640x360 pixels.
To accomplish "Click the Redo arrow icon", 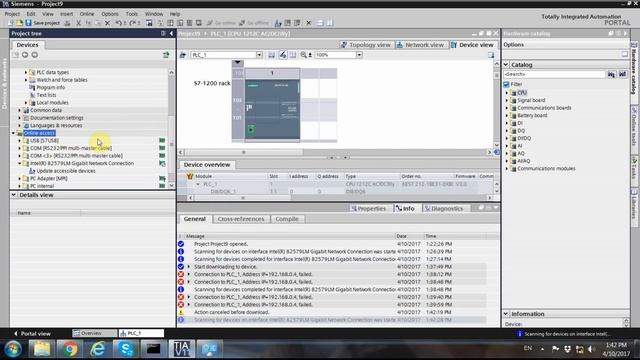I will pos(133,23).
